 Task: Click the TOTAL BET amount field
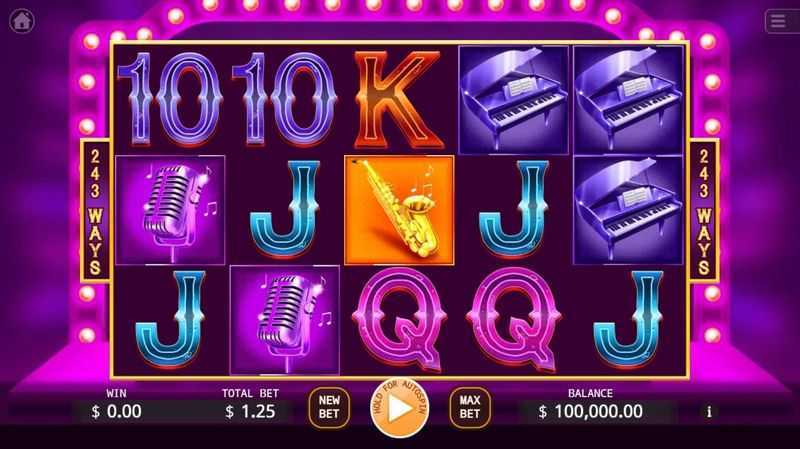[x=251, y=412]
